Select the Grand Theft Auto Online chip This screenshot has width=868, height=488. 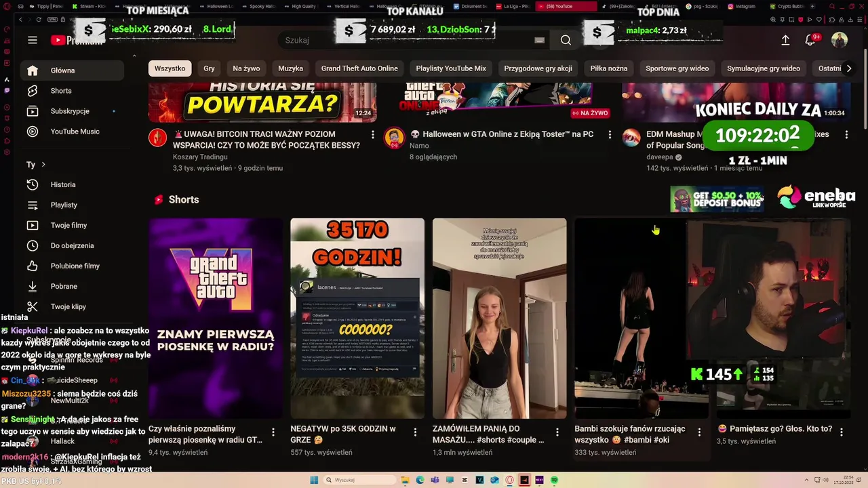(x=359, y=68)
